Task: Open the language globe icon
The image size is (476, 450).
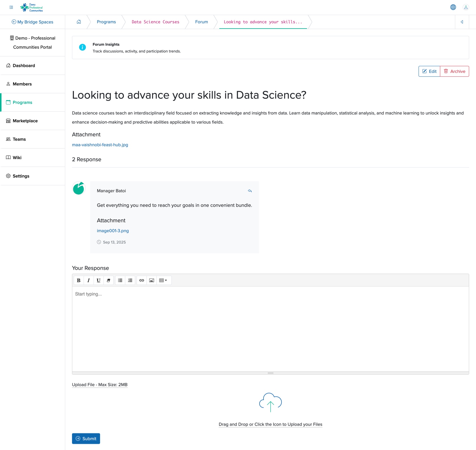Action: [x=453, y=7]
